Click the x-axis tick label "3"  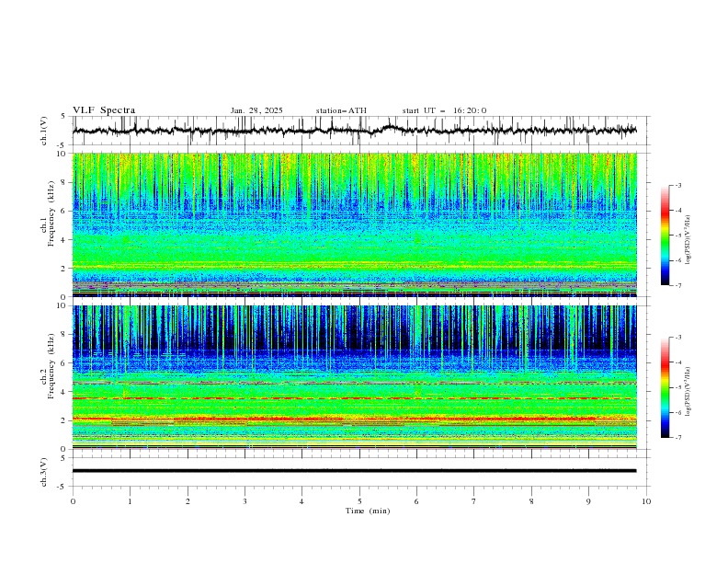tap(245, 501)
